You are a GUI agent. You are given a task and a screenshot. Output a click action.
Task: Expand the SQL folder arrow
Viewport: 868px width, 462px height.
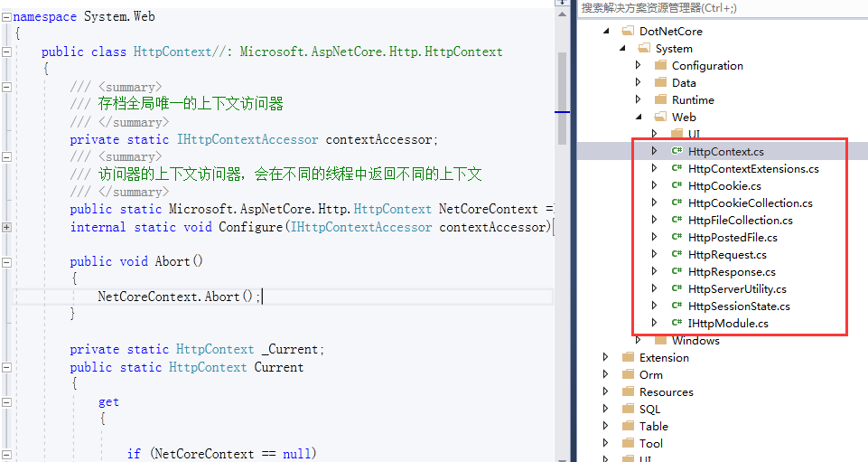[x=605, y=409]
